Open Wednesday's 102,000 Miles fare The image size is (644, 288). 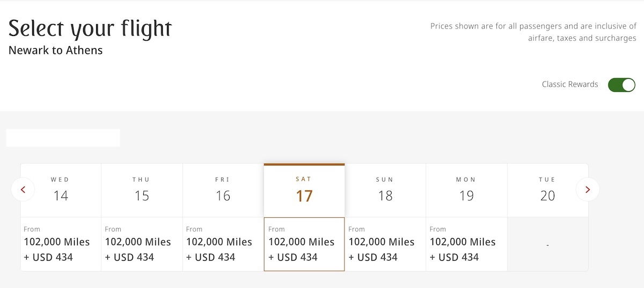61,244
